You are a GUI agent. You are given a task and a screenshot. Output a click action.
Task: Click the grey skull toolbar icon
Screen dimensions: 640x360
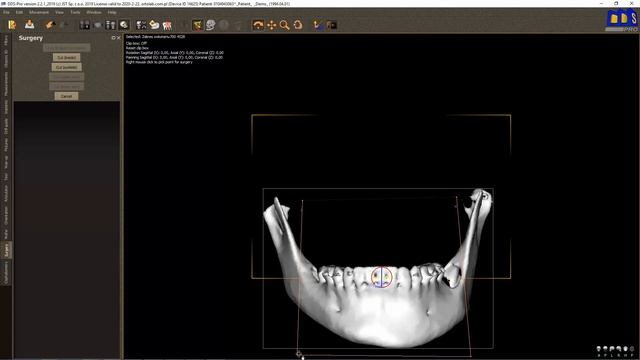click(x=211, y=25)
